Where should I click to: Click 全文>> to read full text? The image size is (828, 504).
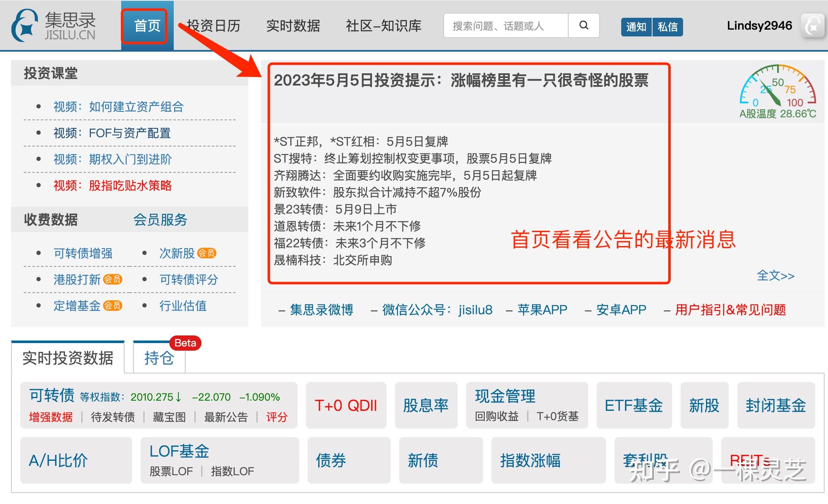coord(775,276)
